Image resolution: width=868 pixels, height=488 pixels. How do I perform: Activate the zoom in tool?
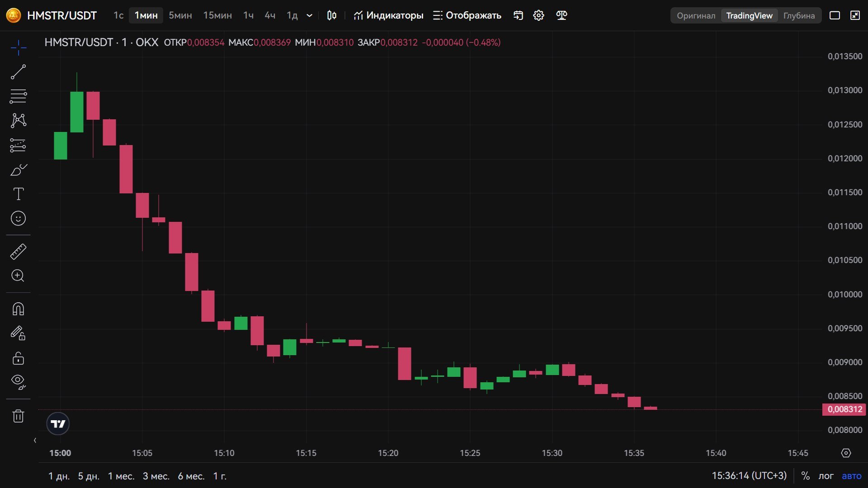click(x=19, y=276)
